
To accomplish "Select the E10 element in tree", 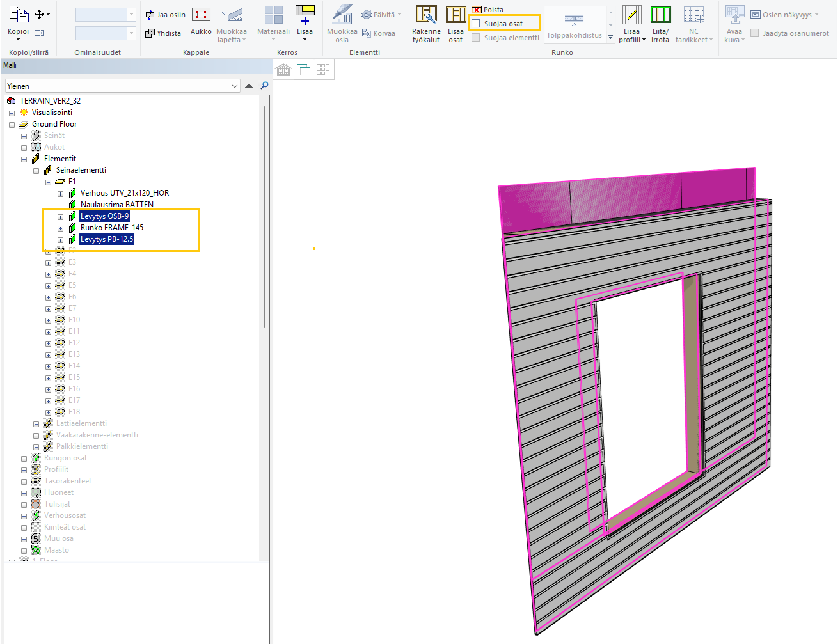I will (x=74, y=320).
